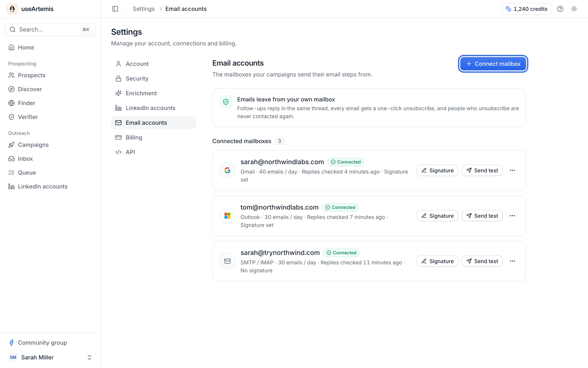Expand Sarah Miller account switcher
The height and width of the screenshot is (368, 588).
point(50,357)
